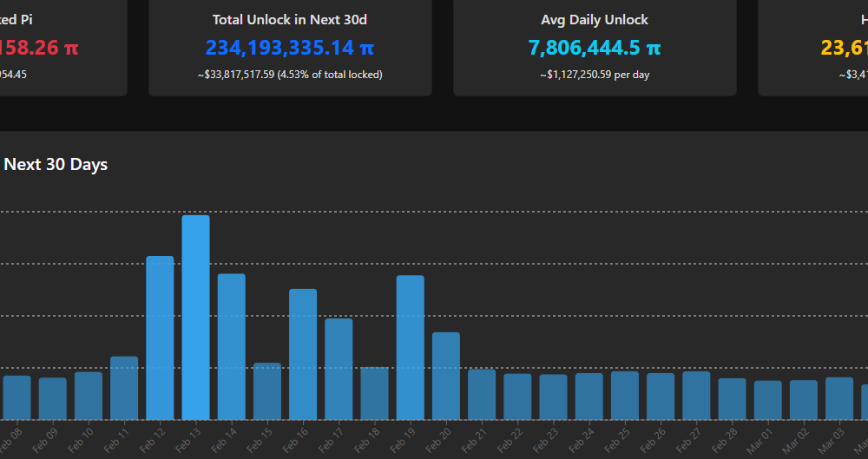
Task: Click the Feb 15 bar
Action: pos(267,391)
